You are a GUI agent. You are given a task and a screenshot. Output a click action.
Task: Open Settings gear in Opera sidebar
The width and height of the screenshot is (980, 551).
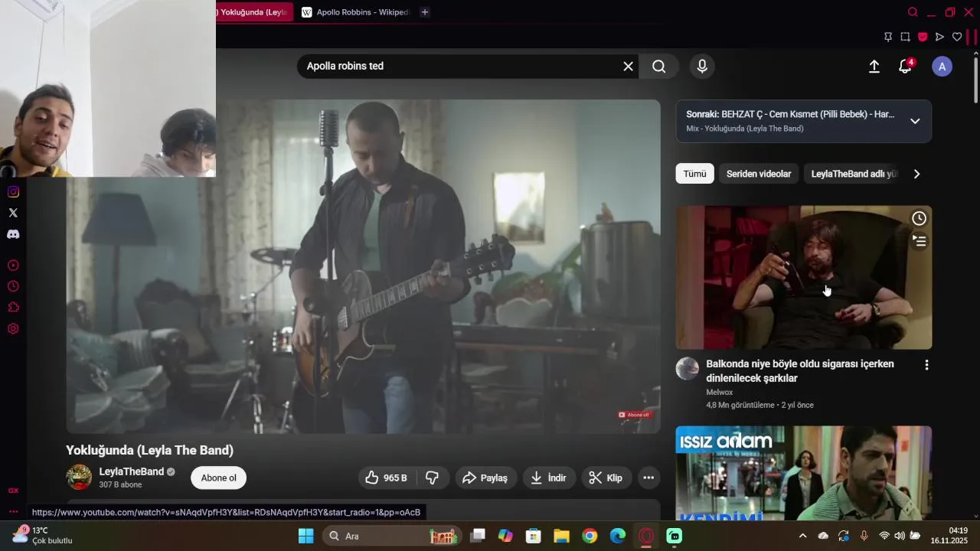13,329
